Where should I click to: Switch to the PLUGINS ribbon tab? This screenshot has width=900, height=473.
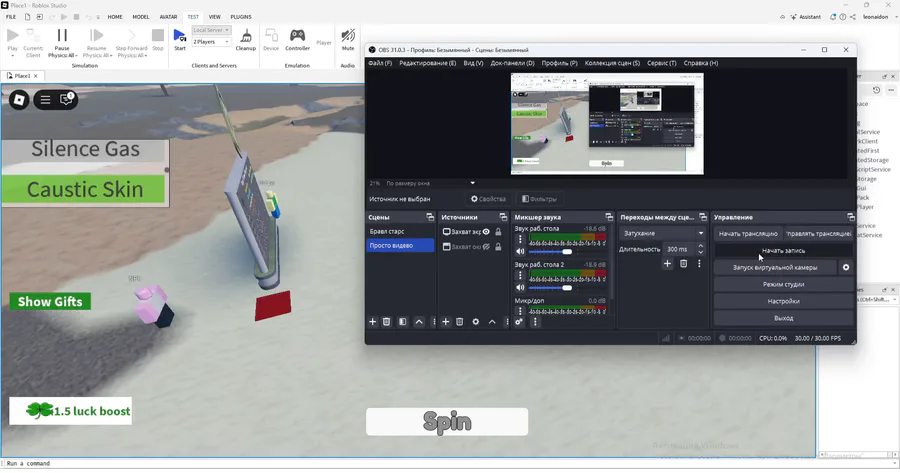241,17
